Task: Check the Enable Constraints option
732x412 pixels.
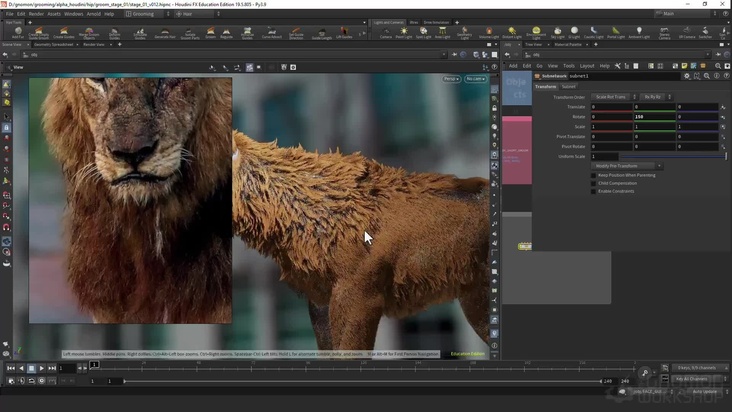Action: click(x=594, y=191)
